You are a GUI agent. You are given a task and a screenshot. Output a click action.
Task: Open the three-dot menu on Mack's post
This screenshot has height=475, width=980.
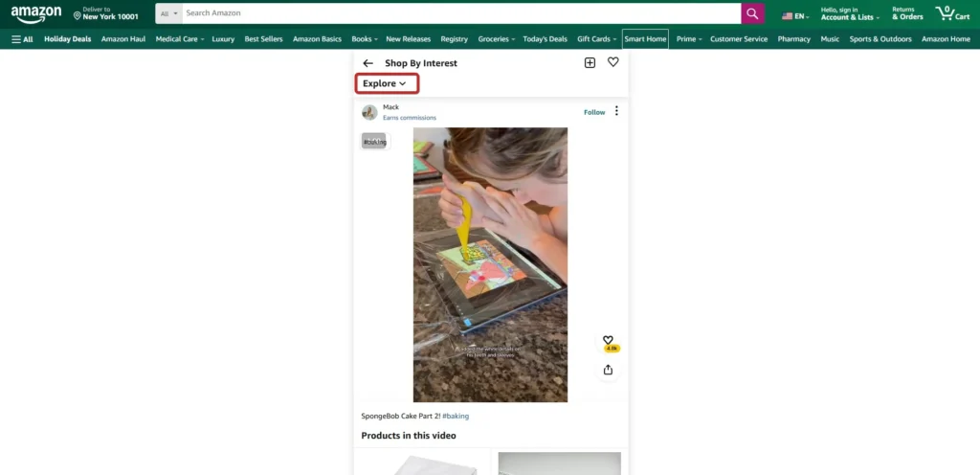616,111
